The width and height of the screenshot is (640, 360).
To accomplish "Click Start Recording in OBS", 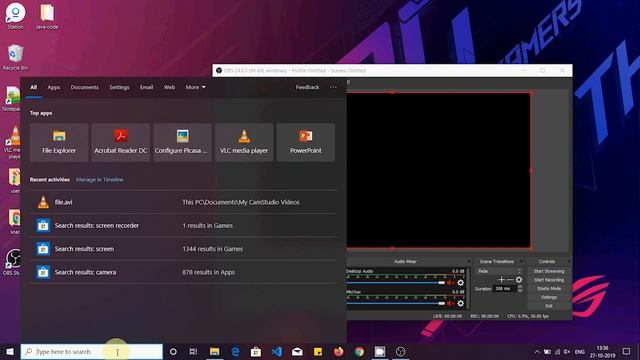I will pos(549,280).
